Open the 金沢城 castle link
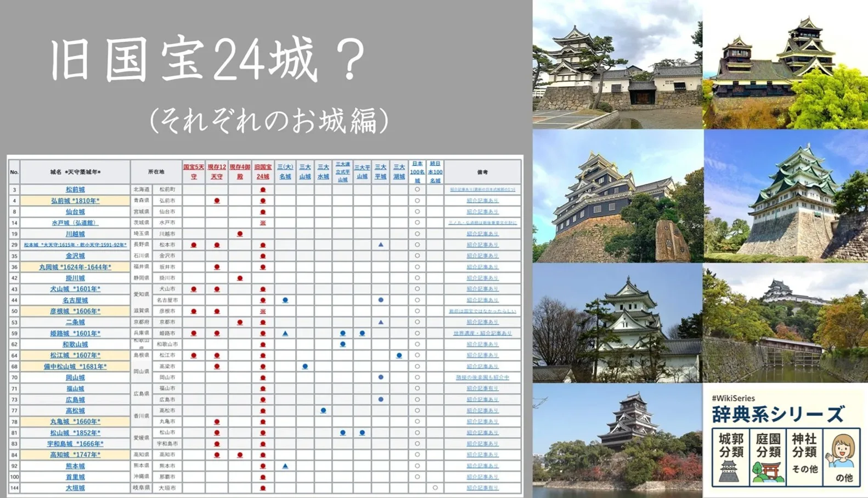868x498 pixels. (x=75, y=255)
